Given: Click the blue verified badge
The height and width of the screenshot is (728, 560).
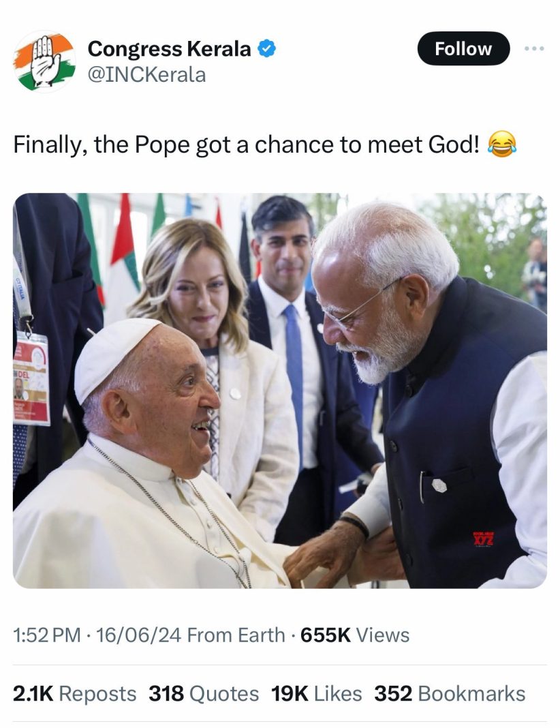Looking at the screenshot, I should tap(267, 49).
